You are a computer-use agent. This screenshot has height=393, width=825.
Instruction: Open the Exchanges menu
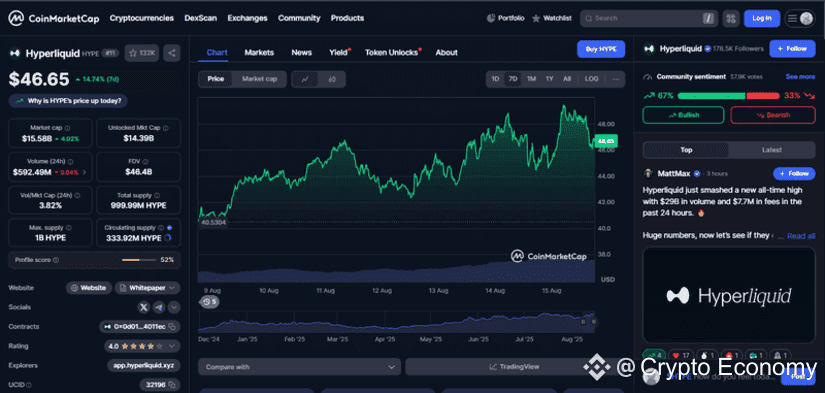point(247,18)
